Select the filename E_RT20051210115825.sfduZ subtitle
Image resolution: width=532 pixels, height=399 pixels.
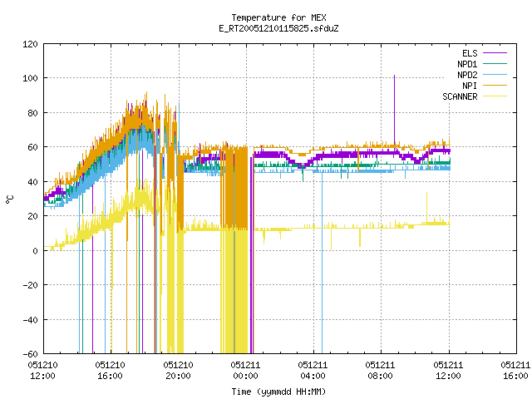point(278,28)
